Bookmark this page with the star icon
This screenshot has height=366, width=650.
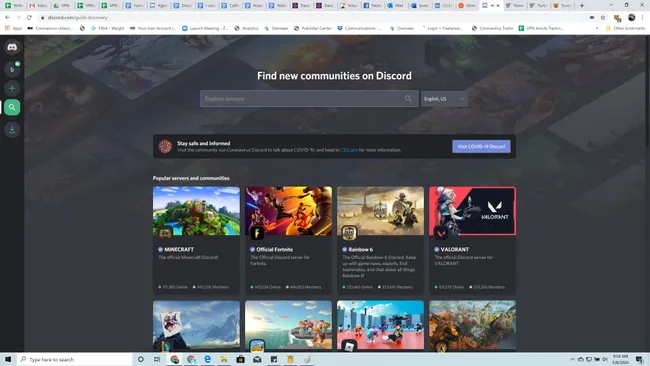pos(603,17)
